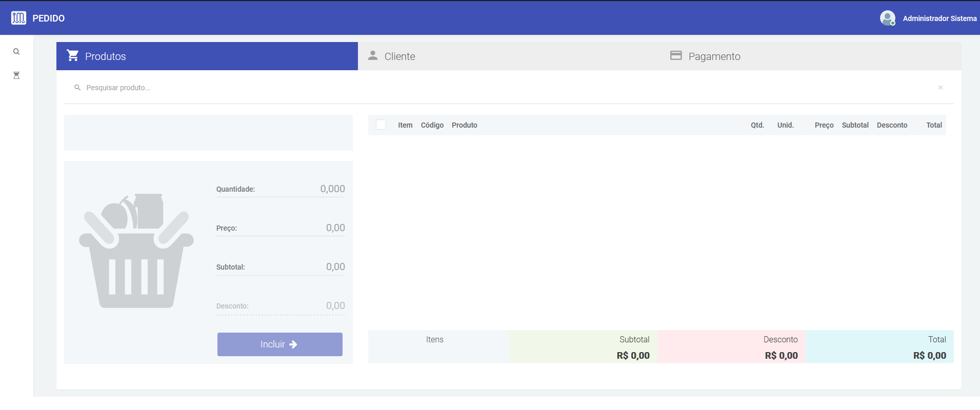Open the sidebar search icon

click(16, 52)
